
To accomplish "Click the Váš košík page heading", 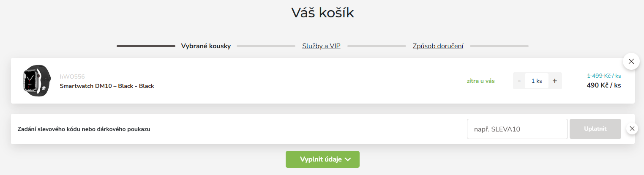I will [x=322, y=13].
